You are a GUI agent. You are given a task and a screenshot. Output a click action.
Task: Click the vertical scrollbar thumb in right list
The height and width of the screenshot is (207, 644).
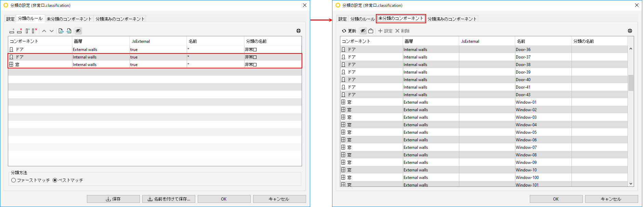point(631,83)
